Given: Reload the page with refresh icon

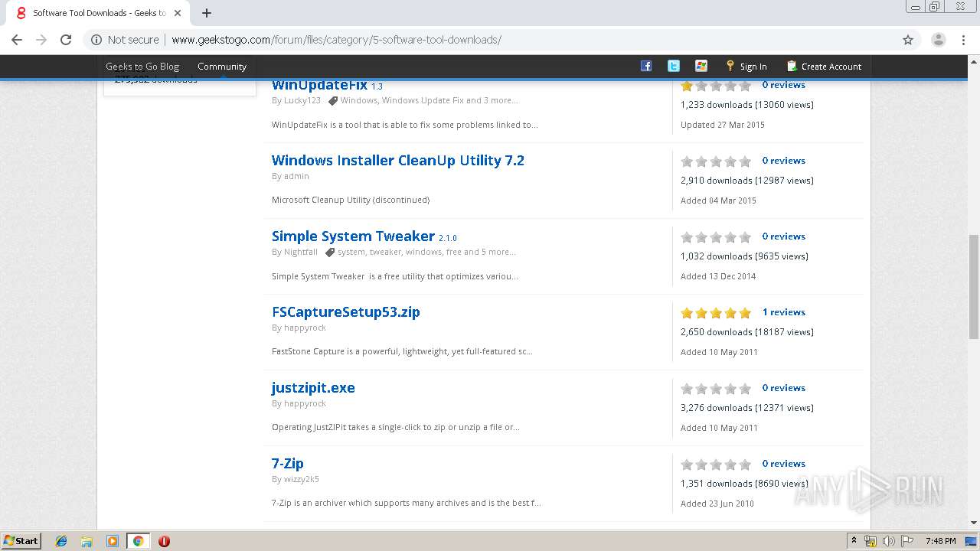Looking at the screenshot, I should 66,40.
